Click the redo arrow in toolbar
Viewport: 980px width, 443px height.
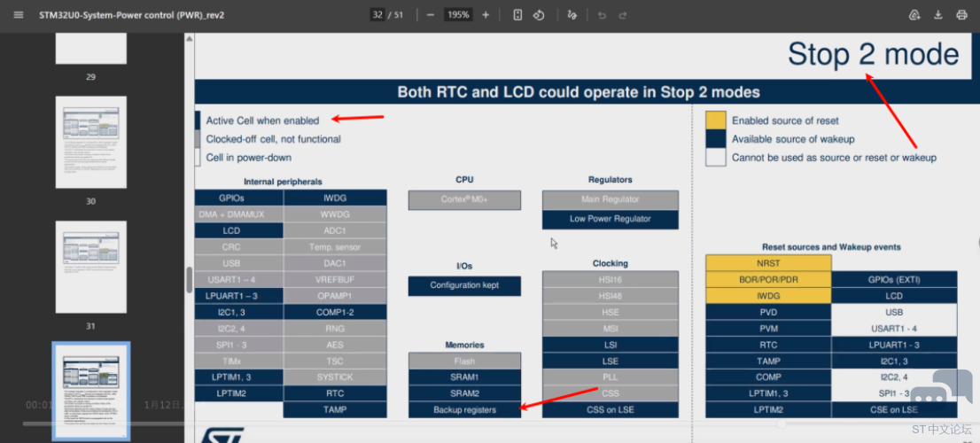pyautogui.click(x=623, y=14)
